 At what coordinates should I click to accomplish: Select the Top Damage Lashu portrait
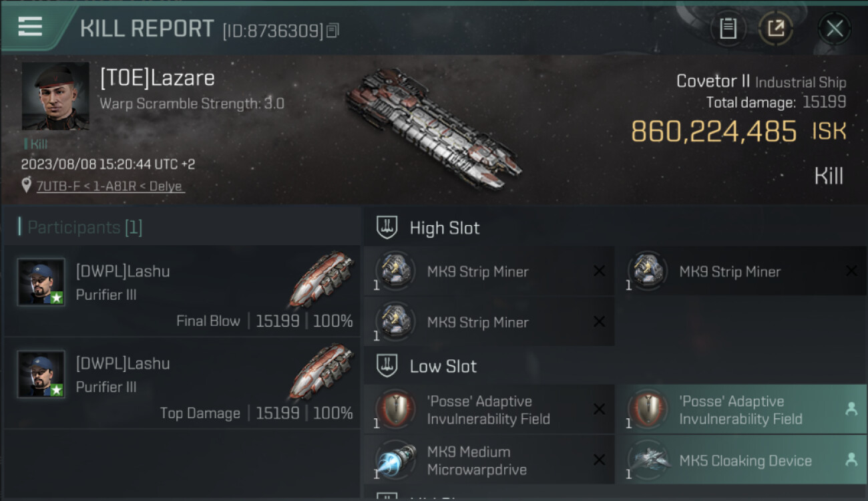tap(41, 374)
